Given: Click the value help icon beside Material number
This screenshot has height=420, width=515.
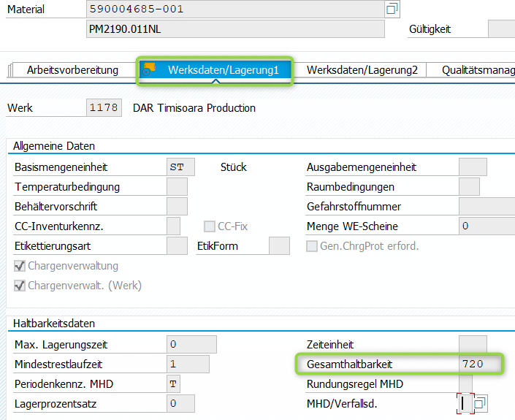Looking at the screenshot, I should pos(392,9).
